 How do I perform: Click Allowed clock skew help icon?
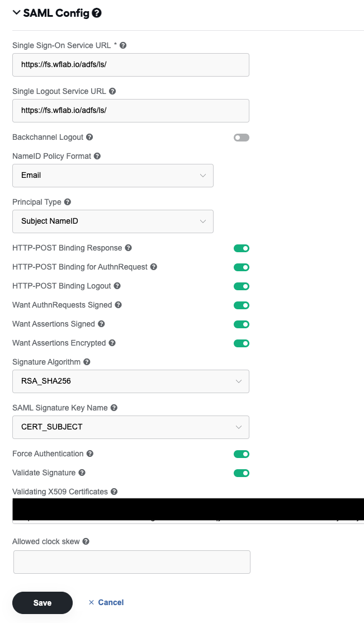[x=86, y=541]
